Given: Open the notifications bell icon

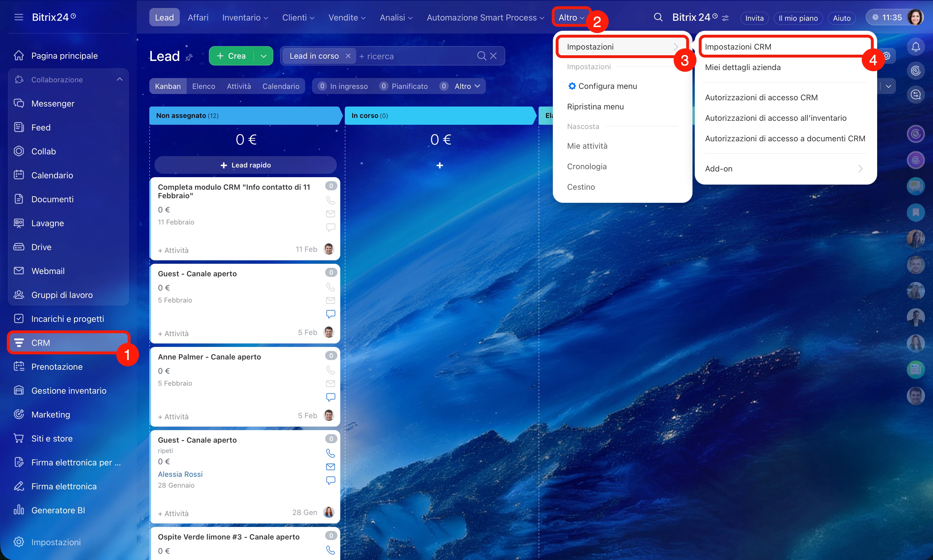Looking at the screenshot, I should tap(915, 47).
